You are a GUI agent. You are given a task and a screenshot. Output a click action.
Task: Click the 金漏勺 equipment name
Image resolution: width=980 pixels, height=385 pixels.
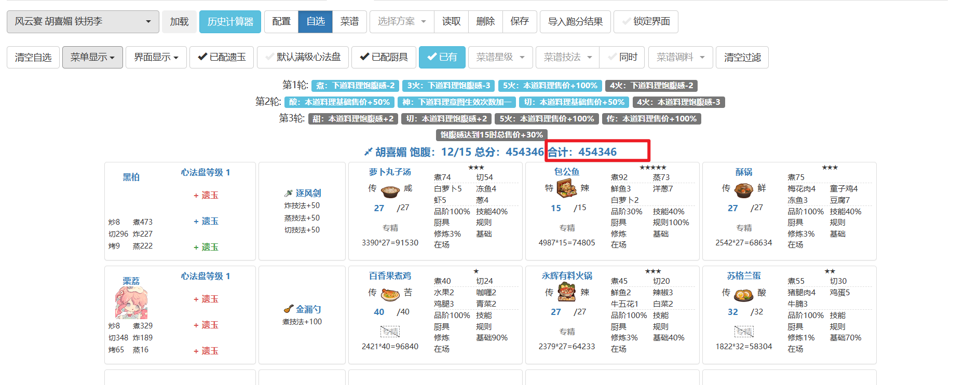pyautogui.click(x=308, y=309)
